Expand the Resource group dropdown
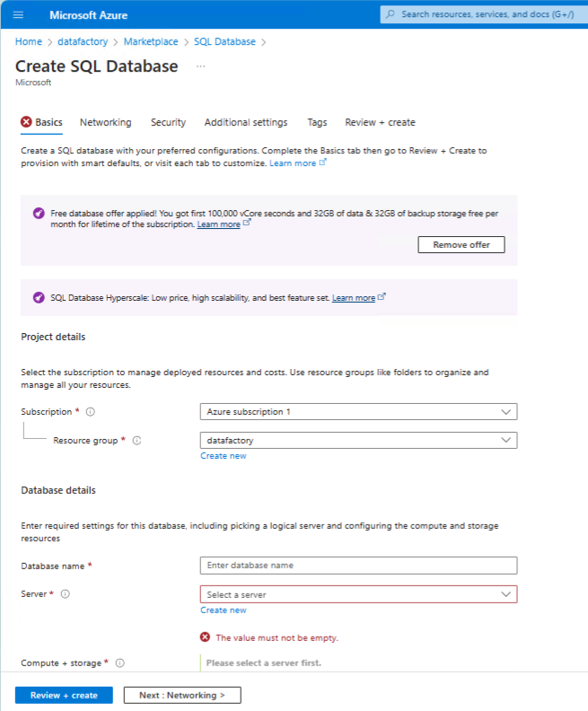This screenshot has width=588, height=711. pyautogui.click(x=358, y=440)
